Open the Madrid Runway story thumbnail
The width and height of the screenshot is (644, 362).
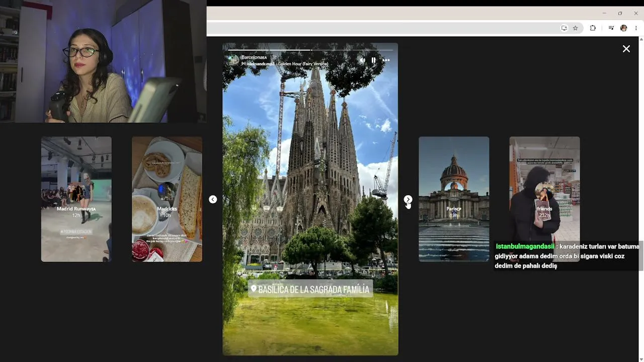76,199
